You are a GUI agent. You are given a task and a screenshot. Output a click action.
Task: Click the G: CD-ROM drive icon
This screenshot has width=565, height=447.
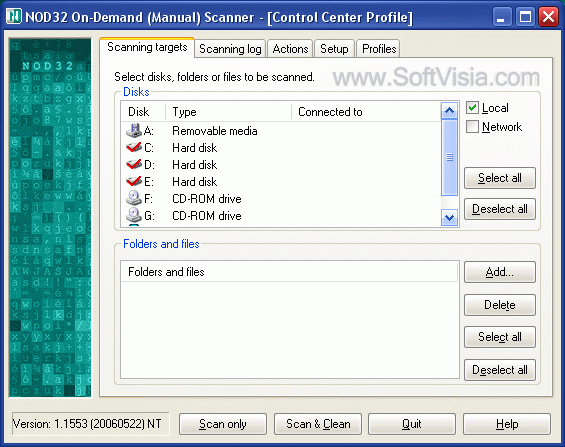(x=134, y=215)
